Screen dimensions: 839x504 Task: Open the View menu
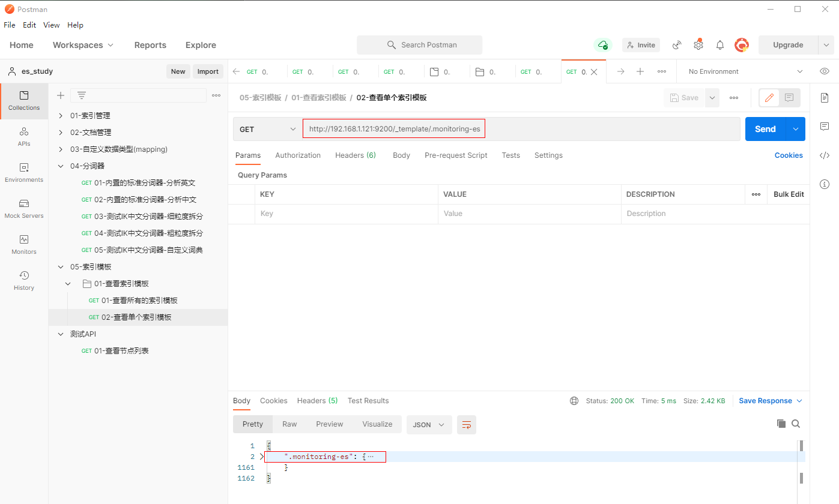(x=52, y=25)
